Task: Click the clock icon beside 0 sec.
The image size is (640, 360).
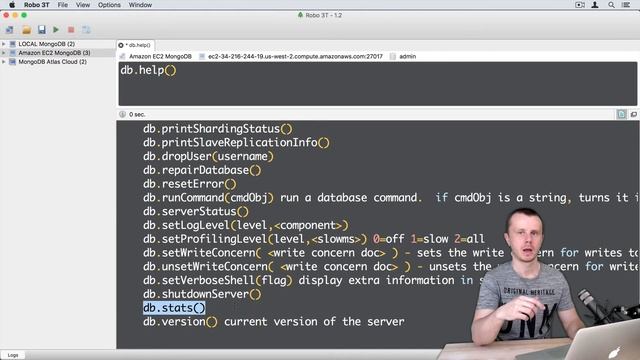Action: (x=122, y=114)
